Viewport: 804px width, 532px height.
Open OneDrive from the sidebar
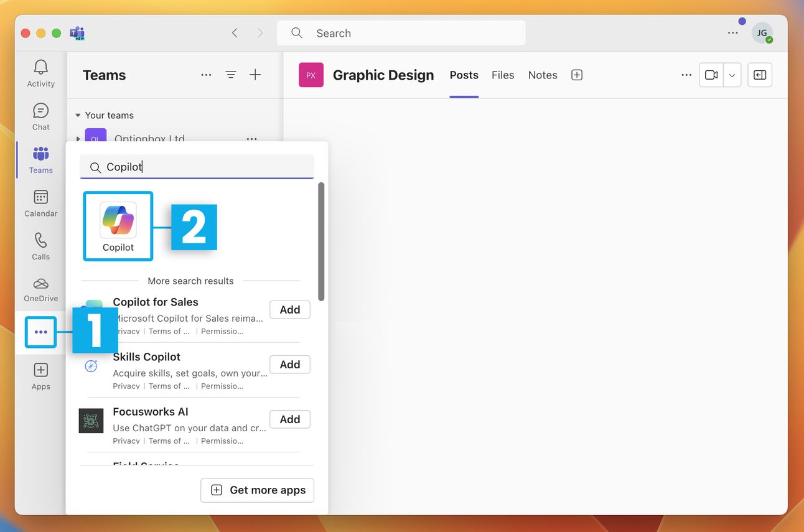pyautogui.click(x=40, y=289)
